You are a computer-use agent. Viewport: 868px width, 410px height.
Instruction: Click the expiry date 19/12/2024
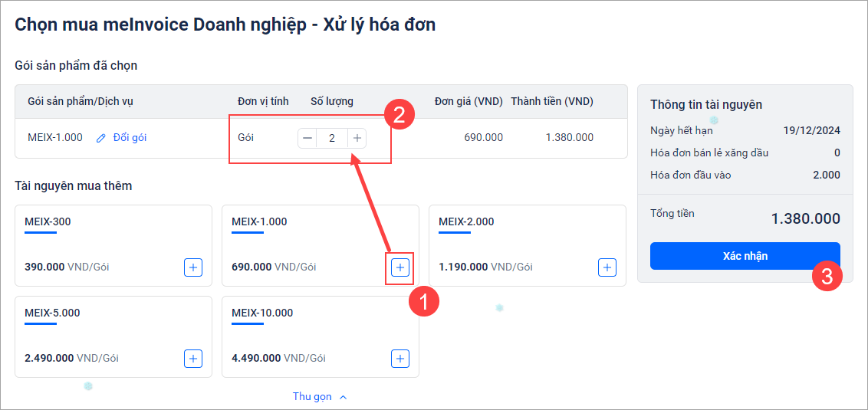click(x=812, y=131)
